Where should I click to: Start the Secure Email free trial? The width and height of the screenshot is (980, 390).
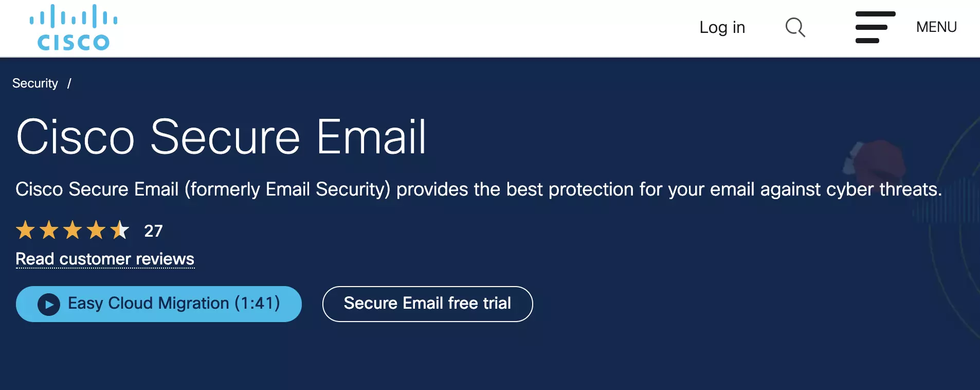click(x=427, y=304)
